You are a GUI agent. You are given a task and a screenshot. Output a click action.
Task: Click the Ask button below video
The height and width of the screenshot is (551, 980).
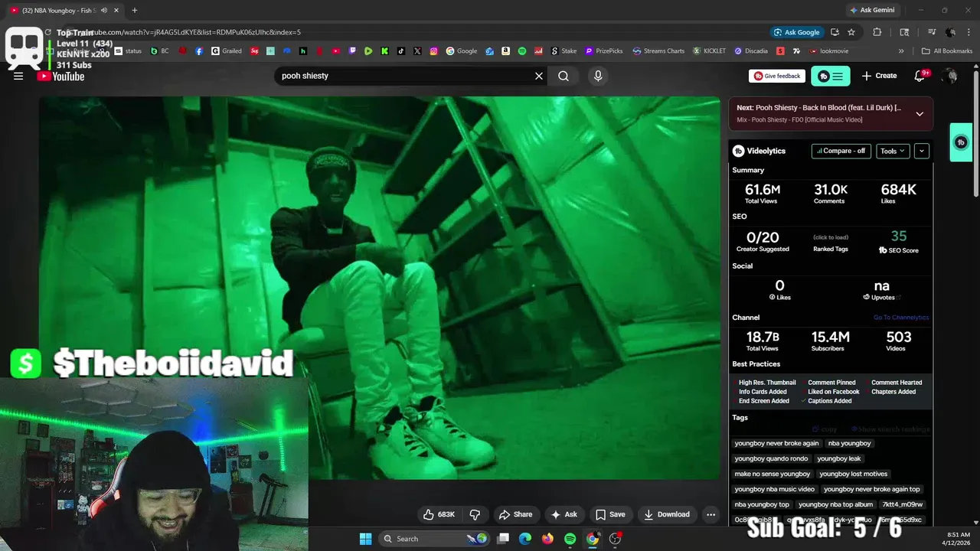tap(563, 514)
